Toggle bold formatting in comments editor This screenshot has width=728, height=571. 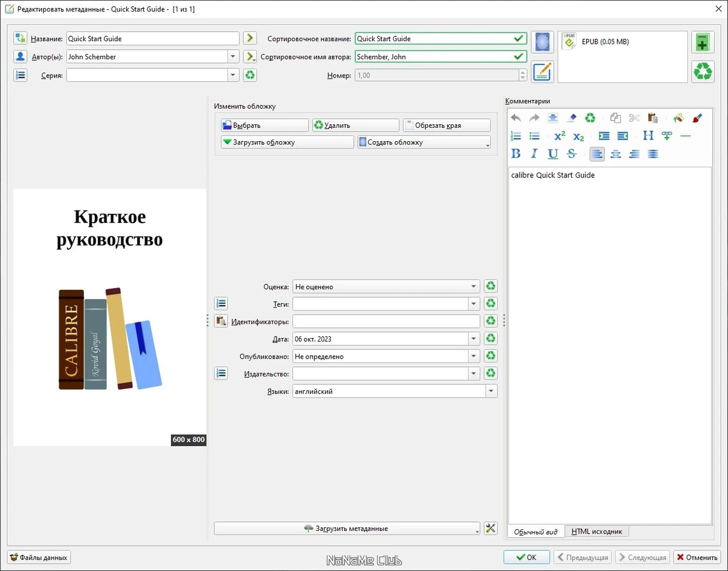pyautogui.click(x=516, y=154)
